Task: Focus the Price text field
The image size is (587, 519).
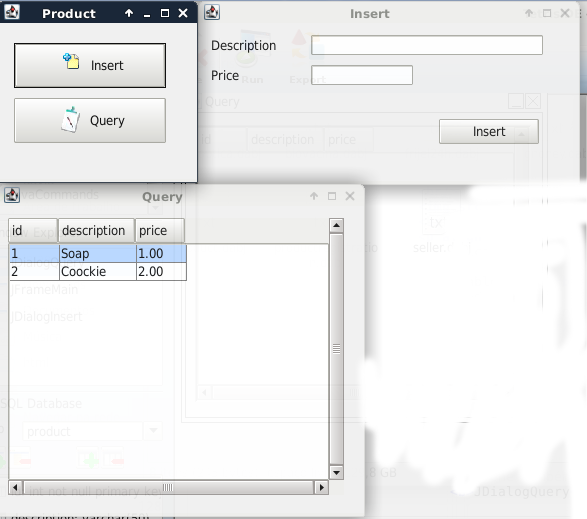Action: [362, 75]
